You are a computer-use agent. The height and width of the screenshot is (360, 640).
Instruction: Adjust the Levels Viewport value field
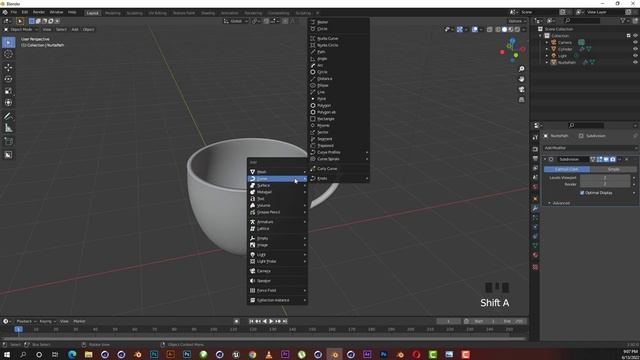coord(605,178)
